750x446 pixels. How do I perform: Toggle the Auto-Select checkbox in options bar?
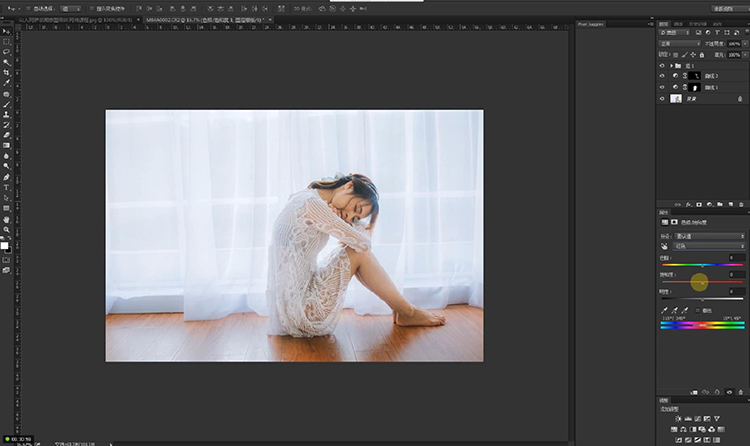(x=28, y=9)
